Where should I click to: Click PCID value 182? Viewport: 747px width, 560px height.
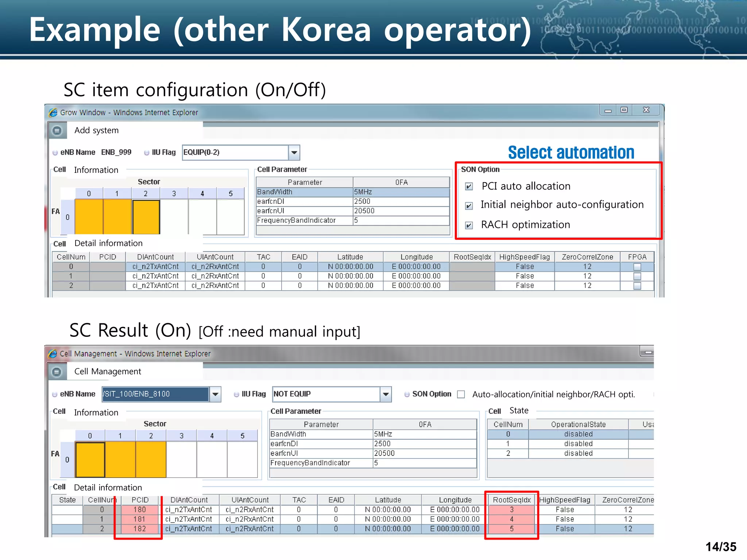click(140, 529)
